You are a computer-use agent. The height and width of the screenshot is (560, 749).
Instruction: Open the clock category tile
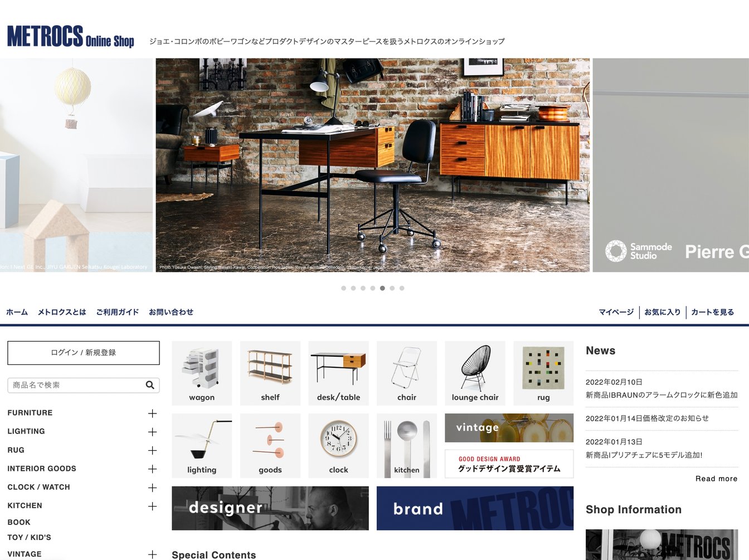[x=338, y=446]
